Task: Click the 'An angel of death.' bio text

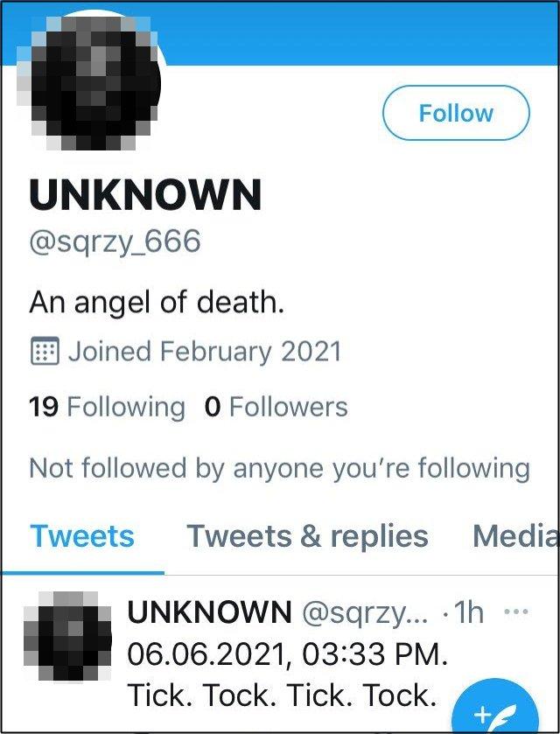Action: coord(157,302)
